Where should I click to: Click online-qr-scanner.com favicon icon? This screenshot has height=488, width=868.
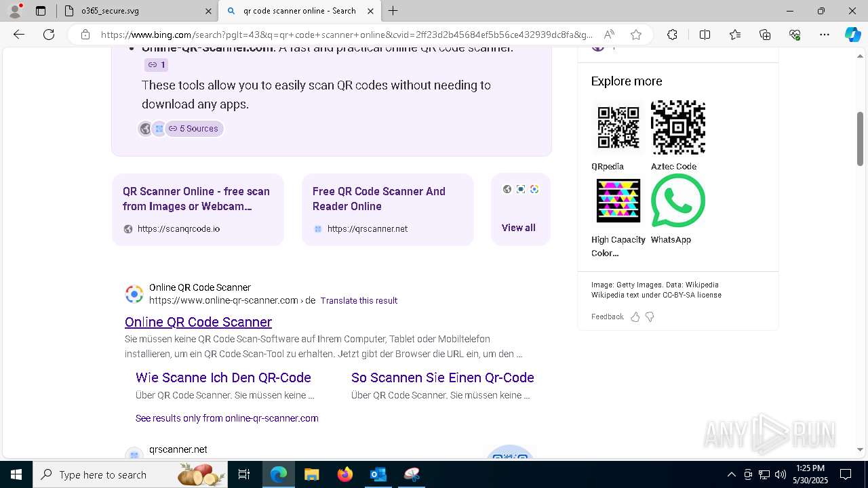(x=134, y=294)
